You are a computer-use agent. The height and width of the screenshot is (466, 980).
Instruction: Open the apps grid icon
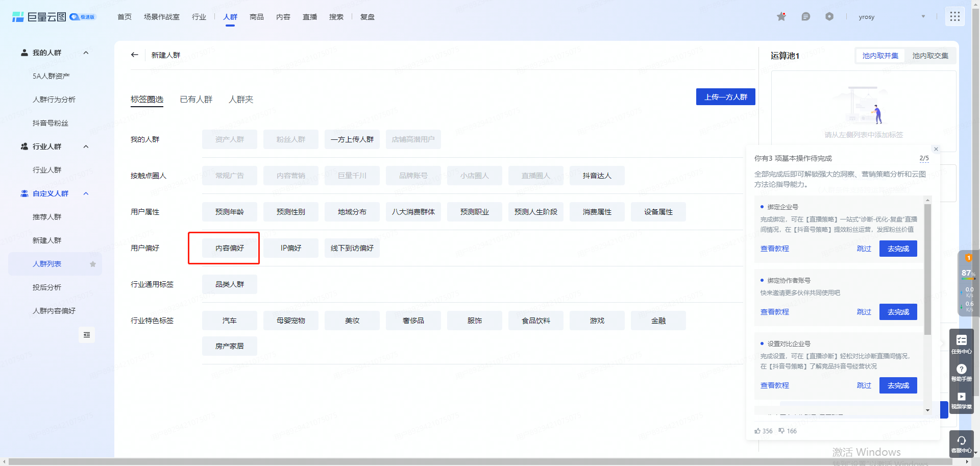[x=955, y=17]
